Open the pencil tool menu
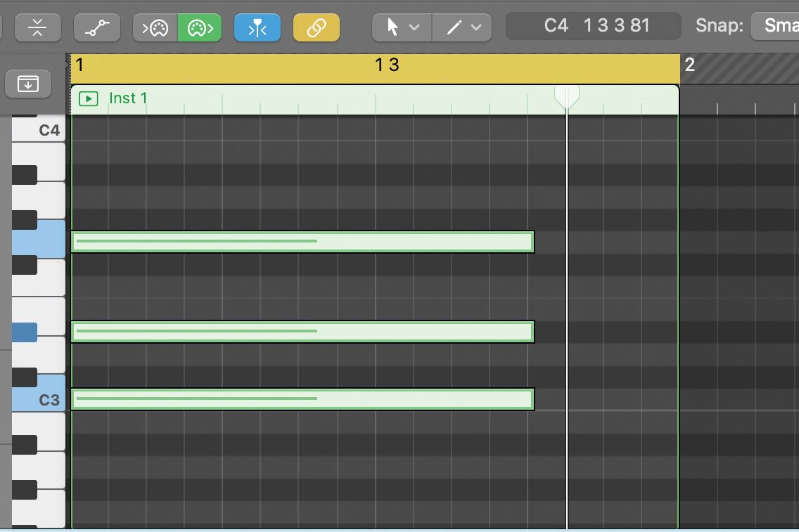The height and width of the screenshot is (532, 799). tap(461, 27)
